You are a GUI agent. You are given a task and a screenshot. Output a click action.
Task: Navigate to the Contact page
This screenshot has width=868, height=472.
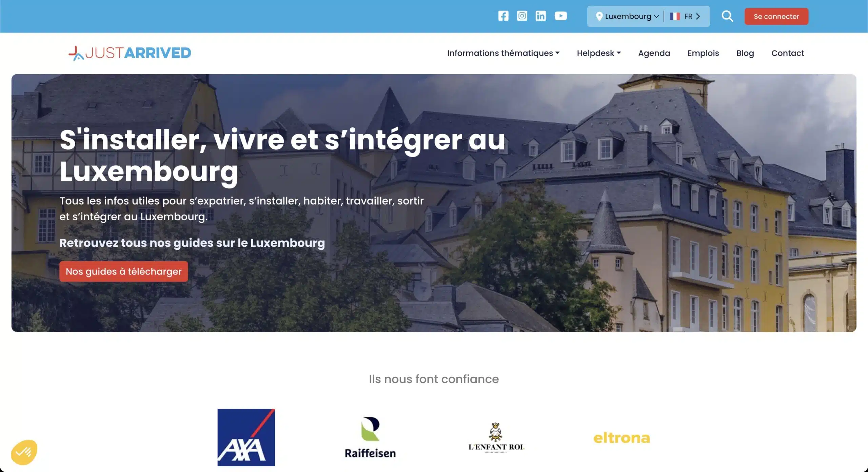click(x=787, y=53)
